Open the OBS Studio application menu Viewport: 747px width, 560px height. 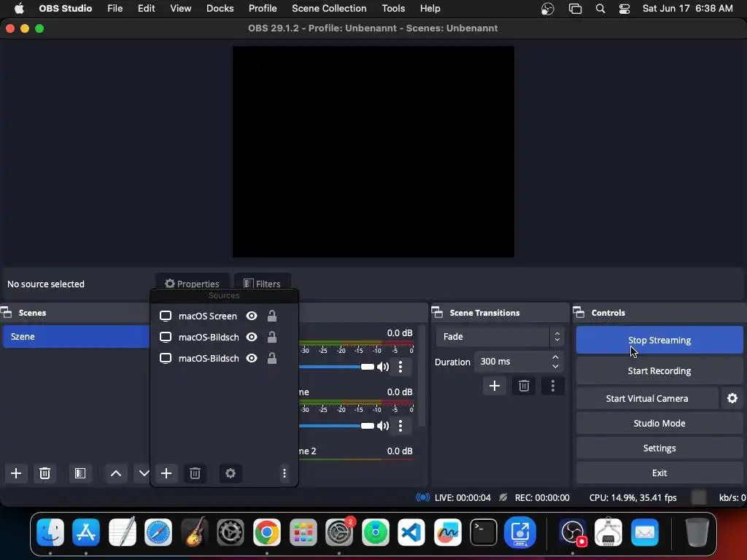pyautogui.click(x=65, y=9)
